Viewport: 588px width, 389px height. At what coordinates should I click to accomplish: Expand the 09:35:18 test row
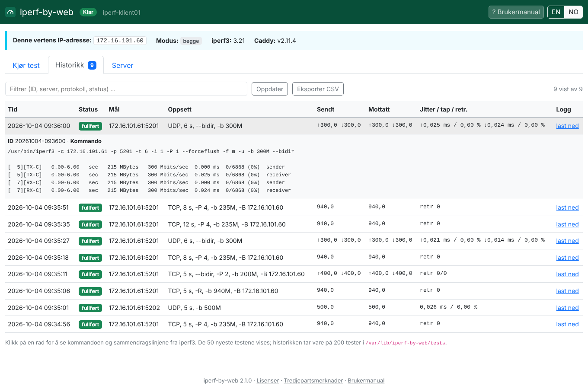pos(294,258)
